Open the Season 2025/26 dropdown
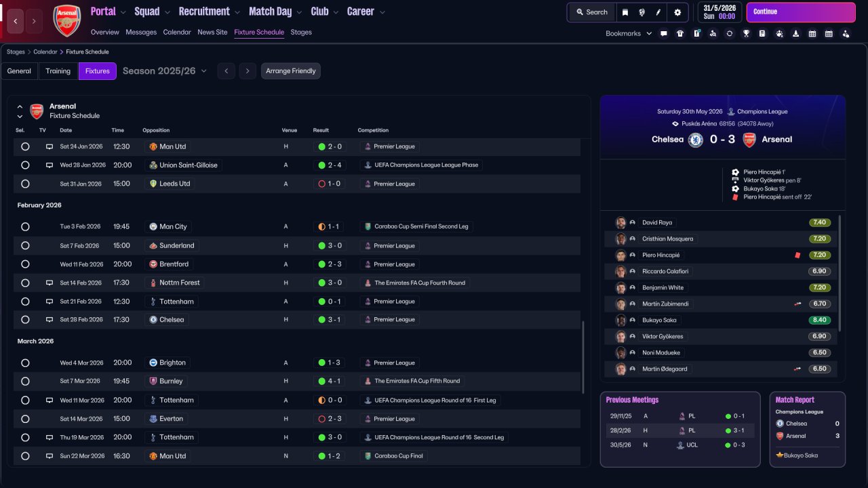The height and width of the screenshot is (488, 868). pos(165,71)
